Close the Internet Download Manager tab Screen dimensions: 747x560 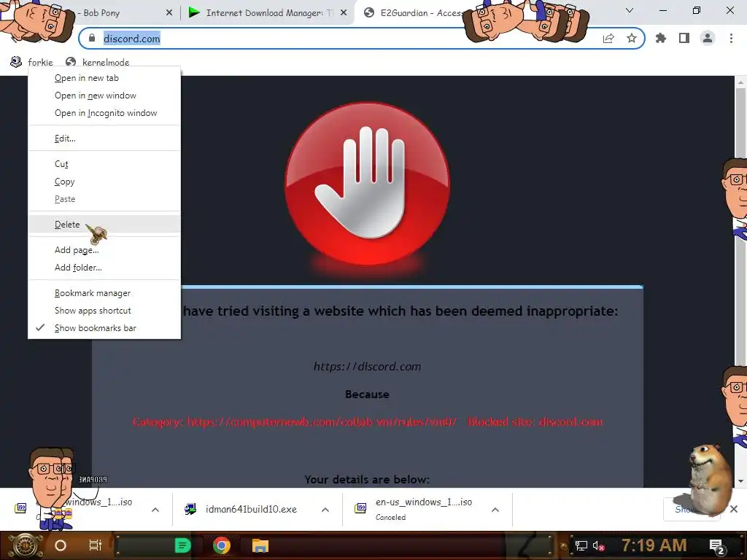(x=344, y=13)
